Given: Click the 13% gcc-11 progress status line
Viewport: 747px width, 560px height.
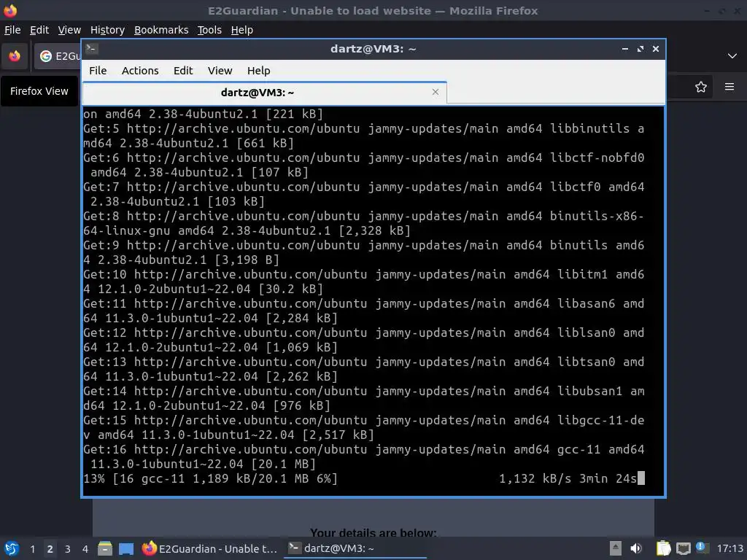Looking at the screenshot, I should tap(211, 478).
